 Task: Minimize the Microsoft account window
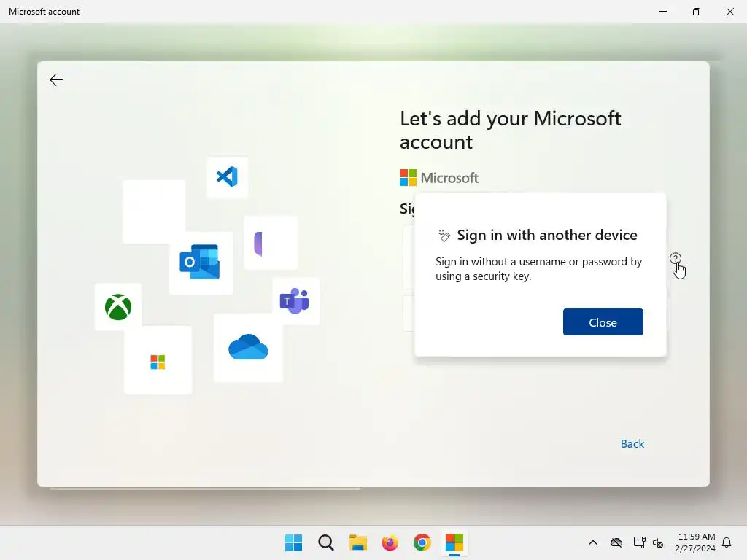(663, 12)
